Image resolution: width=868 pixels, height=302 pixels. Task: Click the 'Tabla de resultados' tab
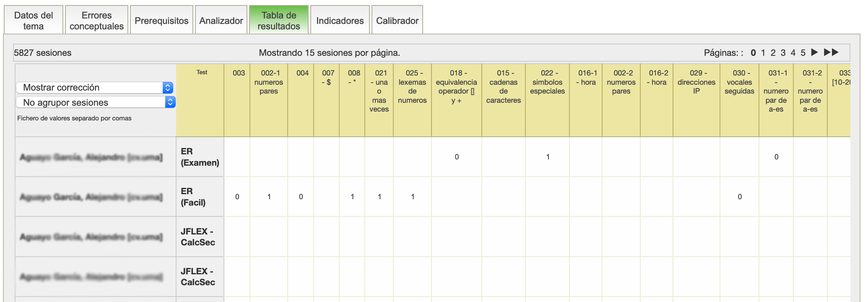click(279, 21)
